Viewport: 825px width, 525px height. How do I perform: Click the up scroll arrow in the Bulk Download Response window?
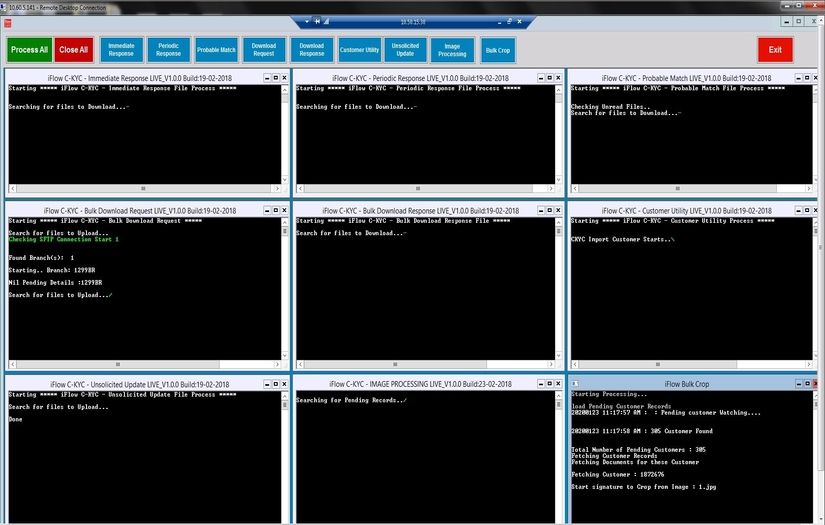pos(559,222)
